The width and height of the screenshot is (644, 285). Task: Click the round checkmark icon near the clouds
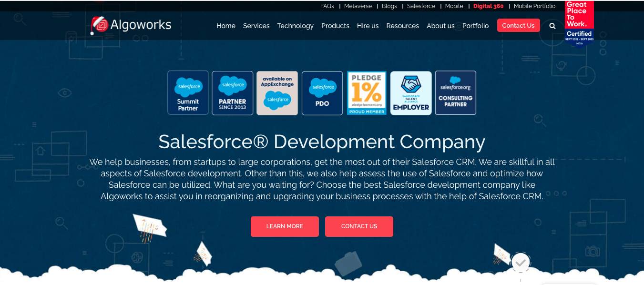pyautogui.click(x=521, y=263)
